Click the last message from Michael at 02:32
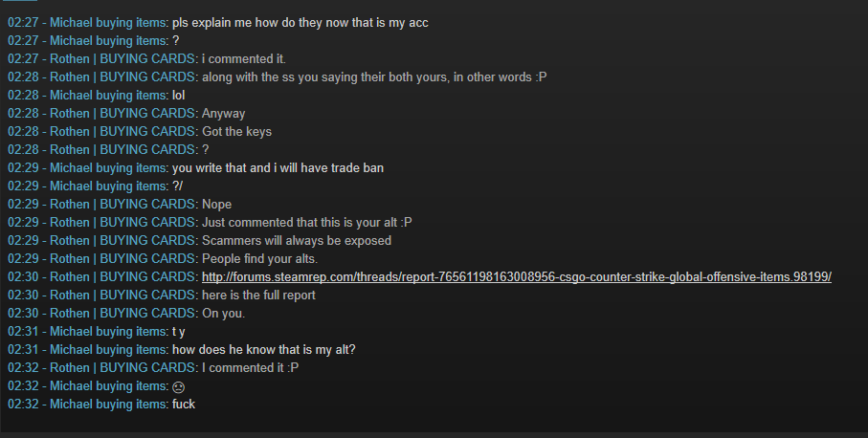Viewport: 868px width, 438px height. tap(184, 405)
